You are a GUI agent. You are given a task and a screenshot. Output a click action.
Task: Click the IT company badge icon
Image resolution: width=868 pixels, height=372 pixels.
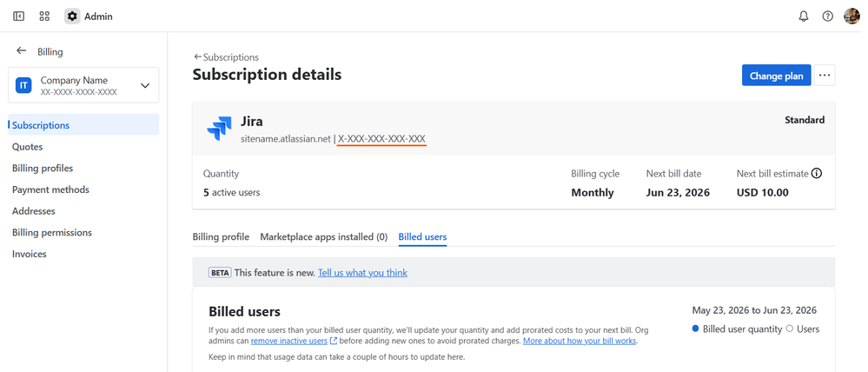23,85
